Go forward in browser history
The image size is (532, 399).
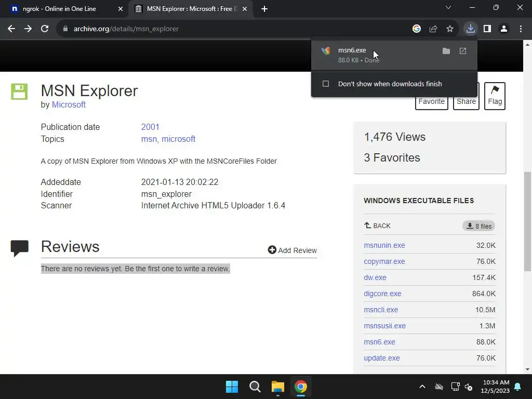(28, 29)
